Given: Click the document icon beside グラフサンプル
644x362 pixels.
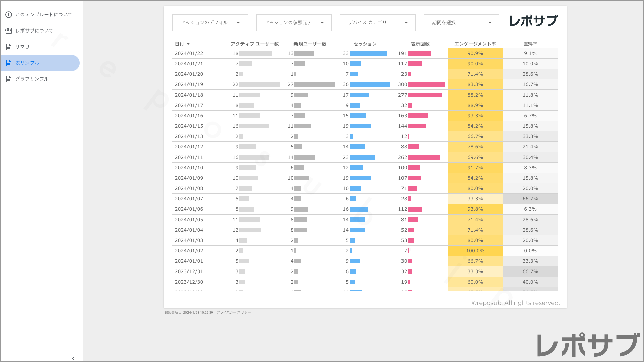Looking at the screenshot, I should pos(9,79).
